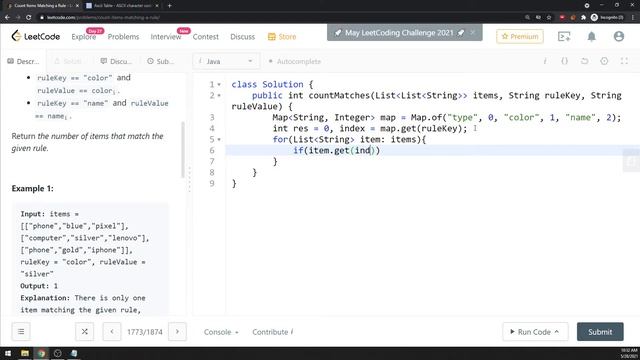The width and height of the screenshot is (640, 360).
Task: Switch to the Ascii Table browser tab
Action: pyautogui.click(x=122, y=6)
